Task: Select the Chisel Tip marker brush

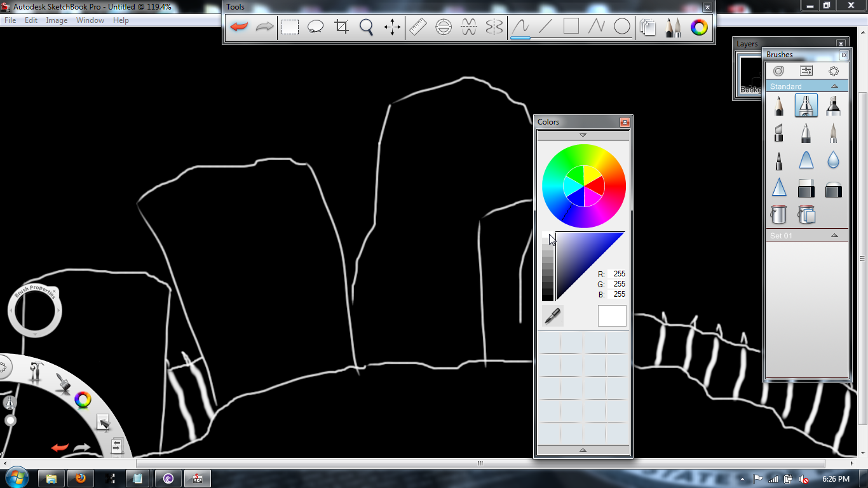Action: (x=779, y=133)
